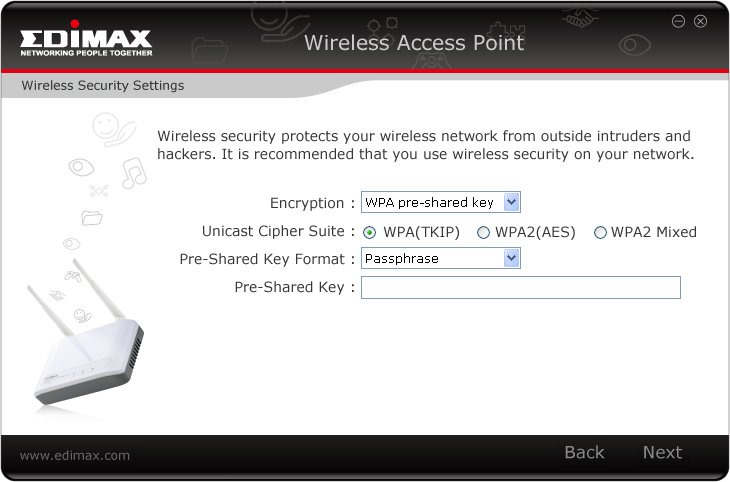730x482 pixels.
Task: Click the smiley hand icon in sidebar
Action: (113, 129)
